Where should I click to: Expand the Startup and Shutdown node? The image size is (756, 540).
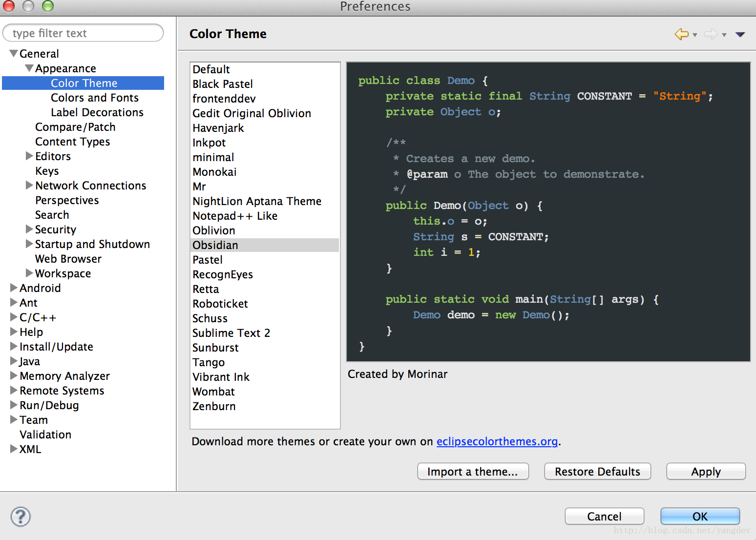(29, 244)
